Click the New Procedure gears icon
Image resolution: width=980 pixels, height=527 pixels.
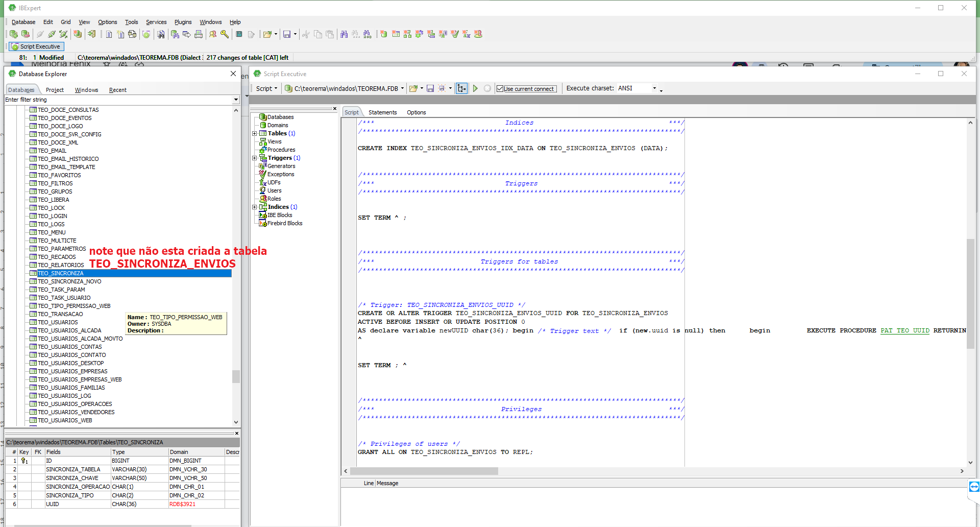tap(419, 34)
